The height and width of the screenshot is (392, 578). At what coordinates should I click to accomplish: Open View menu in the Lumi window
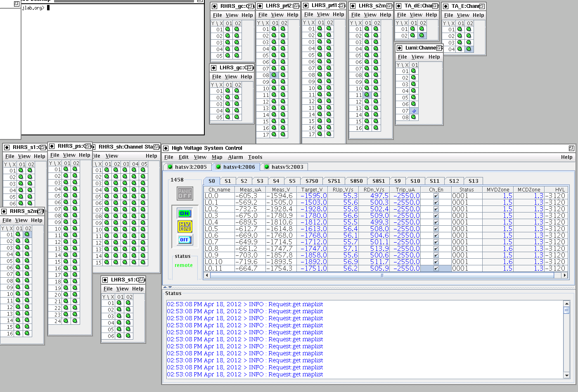point(418,57)
